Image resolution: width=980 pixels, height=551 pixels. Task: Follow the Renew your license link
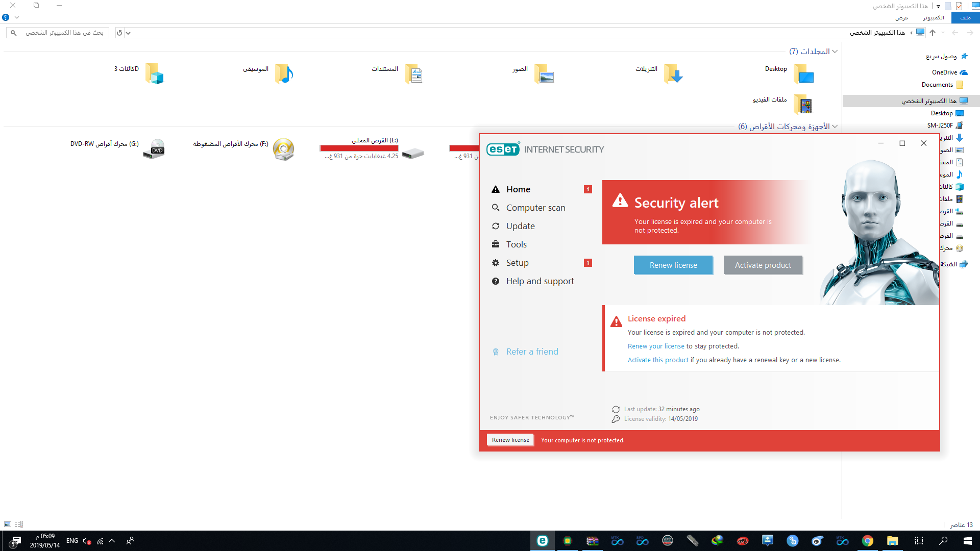point(656,346)
